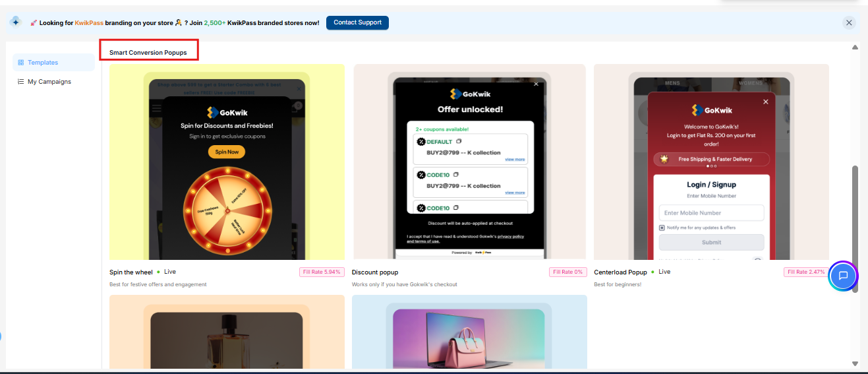Open the chat support bubble
The height and width of the screenshot is (374, 868).
[842, 276]
